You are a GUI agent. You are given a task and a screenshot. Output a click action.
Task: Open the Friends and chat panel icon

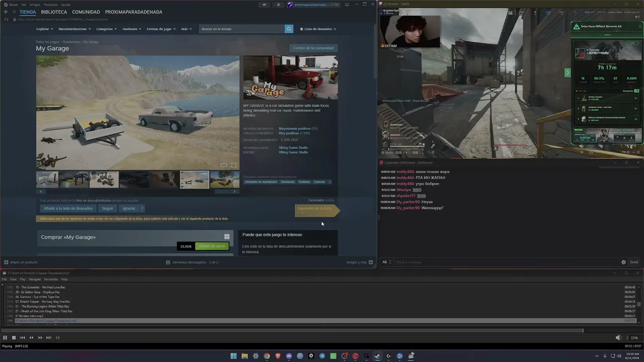point(371,262)
